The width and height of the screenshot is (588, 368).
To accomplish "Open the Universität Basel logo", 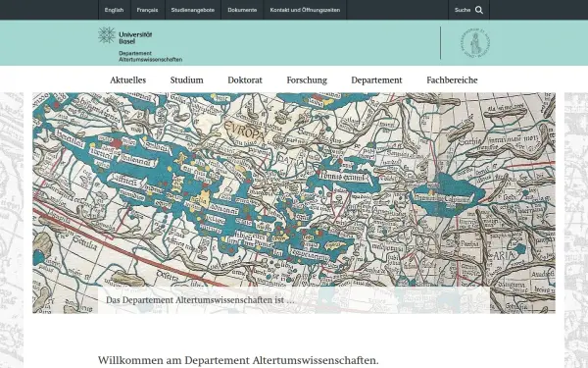I will [x=124, y=36].
